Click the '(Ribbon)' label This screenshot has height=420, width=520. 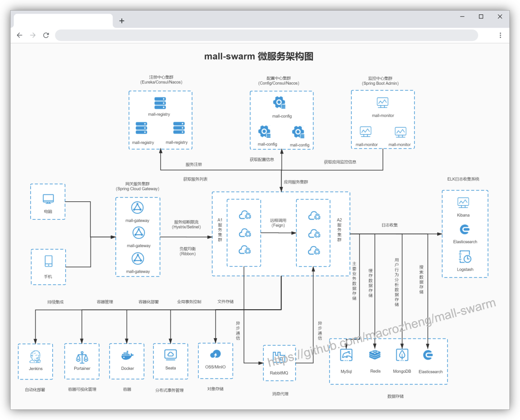pos(188,254)
